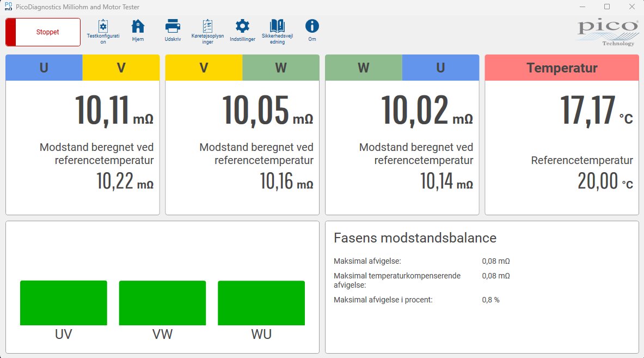The image size is (644, 358).
Task: Click the PicoDiagnostics app icon in title bar
Action: (8, 7)
